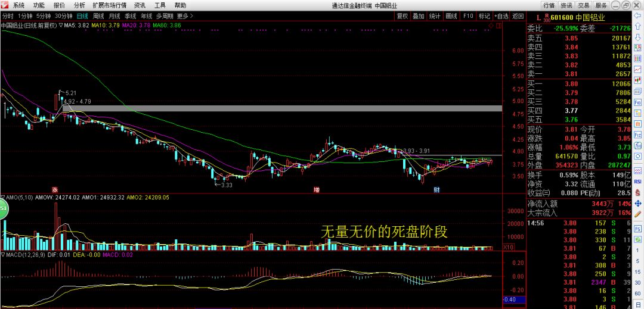Open the triangle dropdown before MA5
The width and height of the screenshot is (644, 309).
click(61, 26)
